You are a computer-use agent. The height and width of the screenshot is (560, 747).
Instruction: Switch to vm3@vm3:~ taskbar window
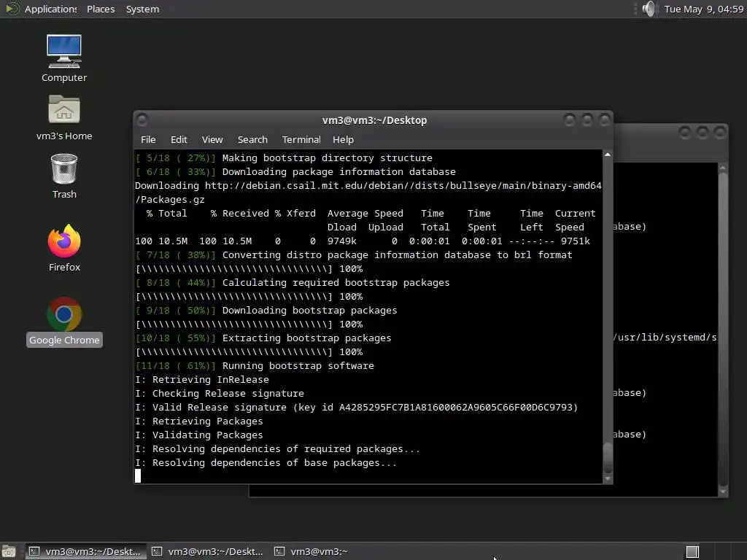(312, 551)
